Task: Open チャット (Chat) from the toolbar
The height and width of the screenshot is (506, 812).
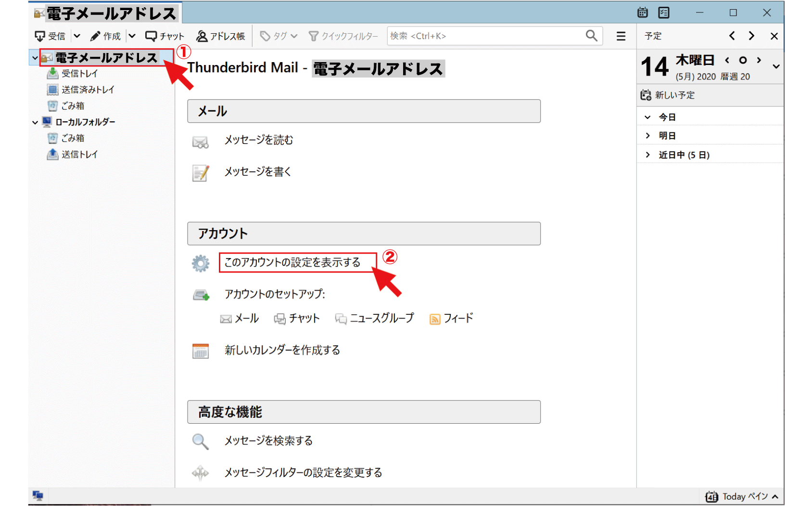Action: [x=165, y=36]
